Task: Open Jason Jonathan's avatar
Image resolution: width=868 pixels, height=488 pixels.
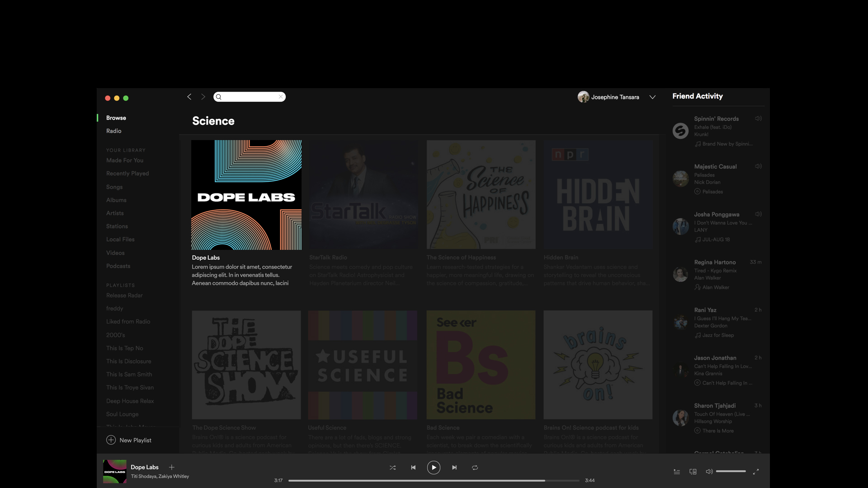Action: tap(680, 370)
